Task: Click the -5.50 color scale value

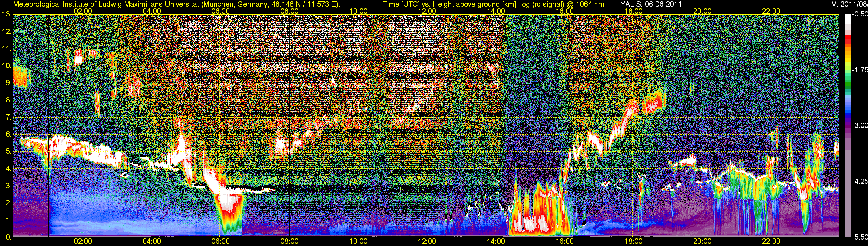Action: click(860, 237)
